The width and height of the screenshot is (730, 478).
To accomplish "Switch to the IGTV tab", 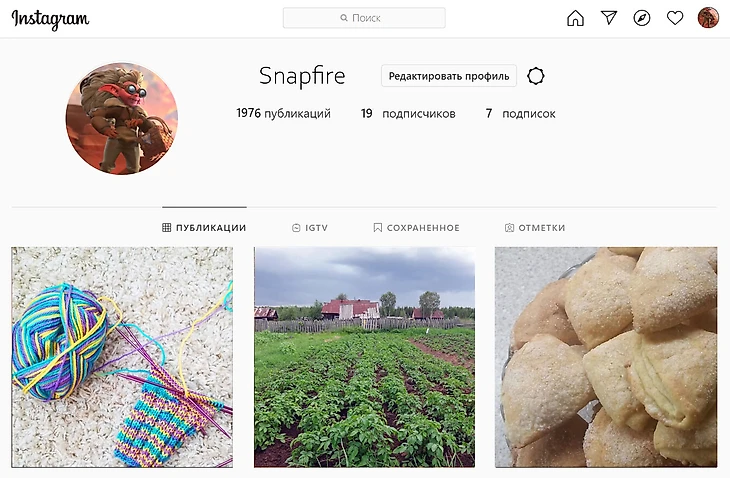I will [310, 228].
